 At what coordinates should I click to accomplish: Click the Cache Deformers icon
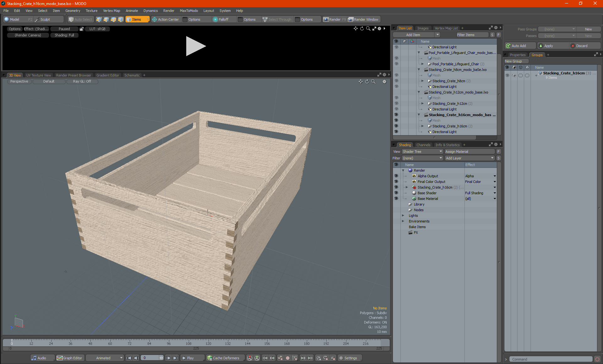[209, 358]
